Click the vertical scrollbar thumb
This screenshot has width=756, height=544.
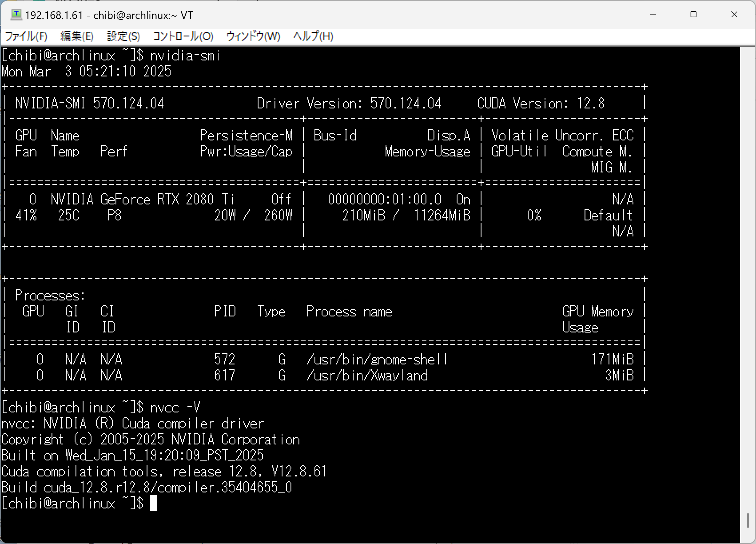748,520
